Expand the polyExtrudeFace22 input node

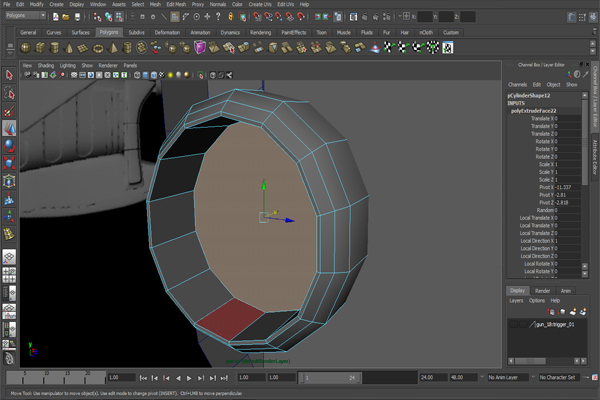pos(533,111)
